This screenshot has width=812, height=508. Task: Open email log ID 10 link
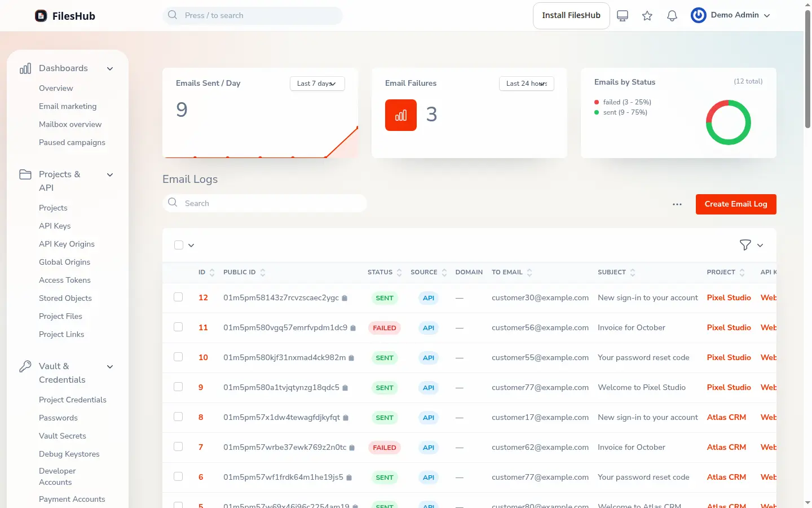click(x=203, y=357)
